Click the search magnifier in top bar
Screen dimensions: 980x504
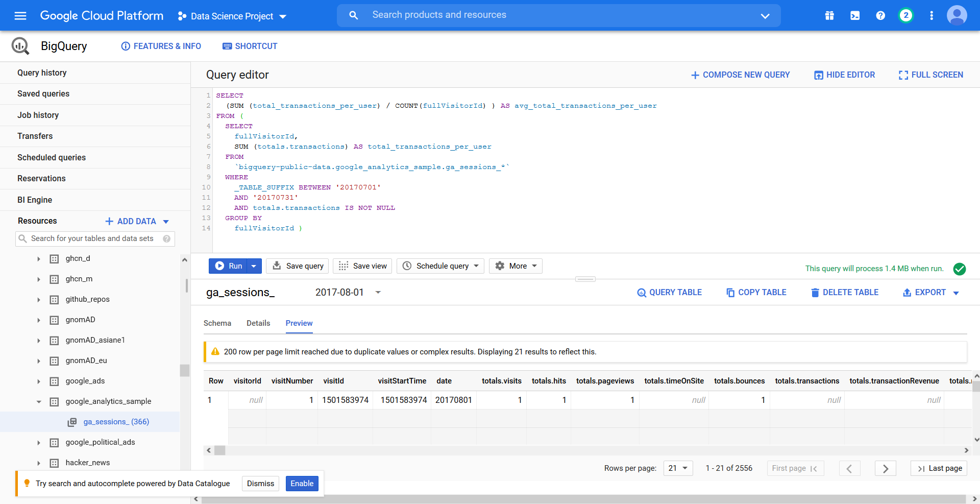[353, 15]
